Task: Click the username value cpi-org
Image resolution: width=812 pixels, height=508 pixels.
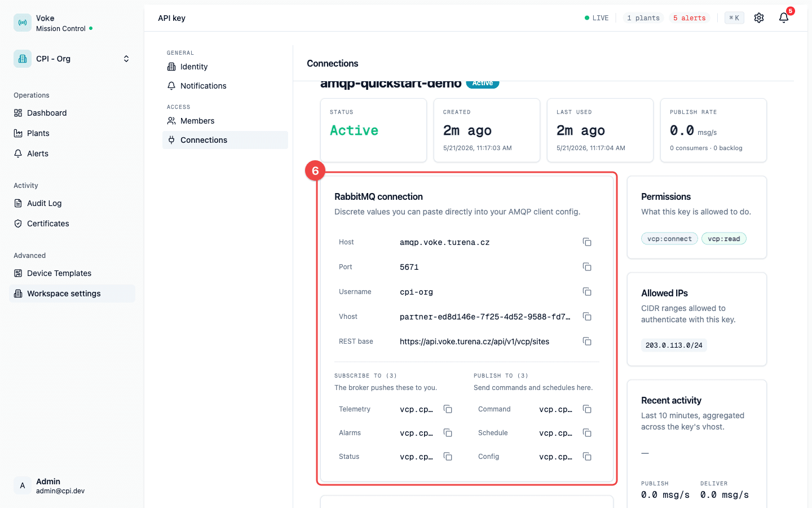Action: click(x=416, y=292)
